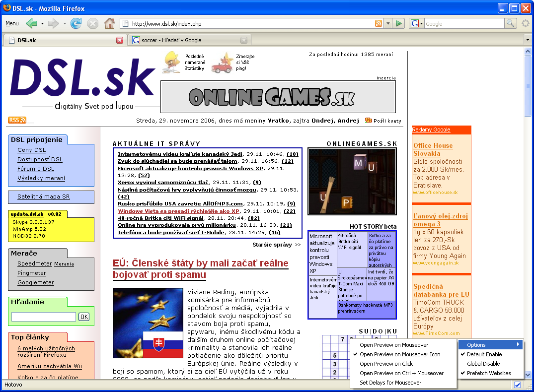Click the Google search input field
This screenshot has width=534, height=392.
pos(464,23)
